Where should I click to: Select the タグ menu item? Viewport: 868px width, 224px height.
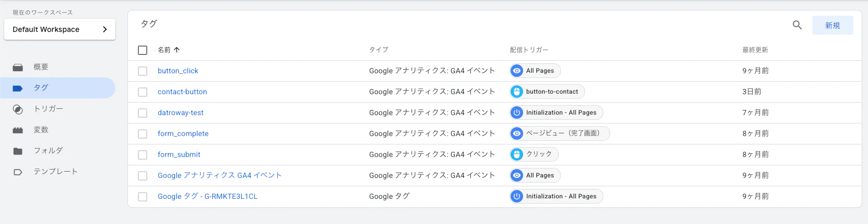[x=58, y=88]
